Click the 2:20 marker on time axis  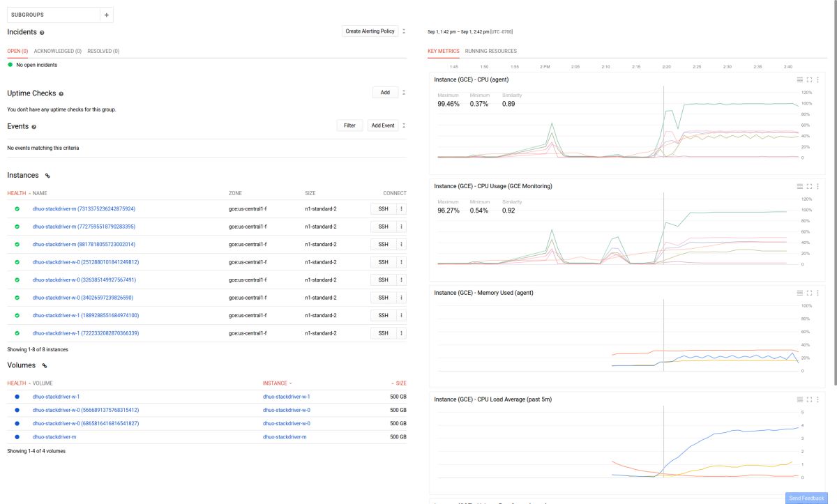pyautogui.click(x=666, y=67)
